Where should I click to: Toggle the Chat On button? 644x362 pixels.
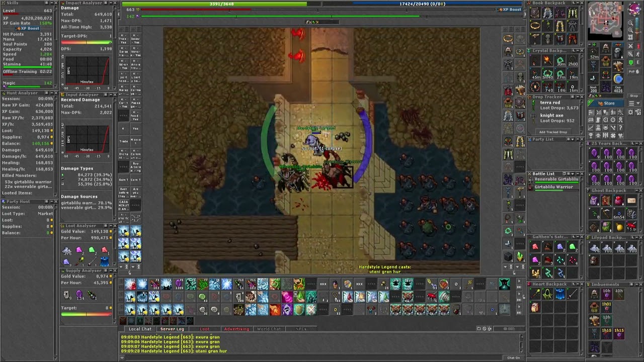coord(514,358)
